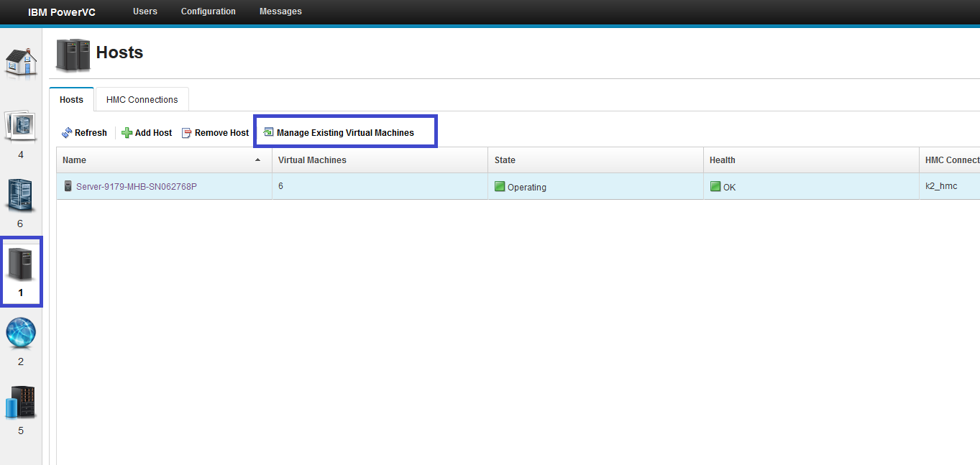Open the Networks globe icon in sidebar
Image resolution: width=980 pixels, height=465 pixels.
(21, 333)
